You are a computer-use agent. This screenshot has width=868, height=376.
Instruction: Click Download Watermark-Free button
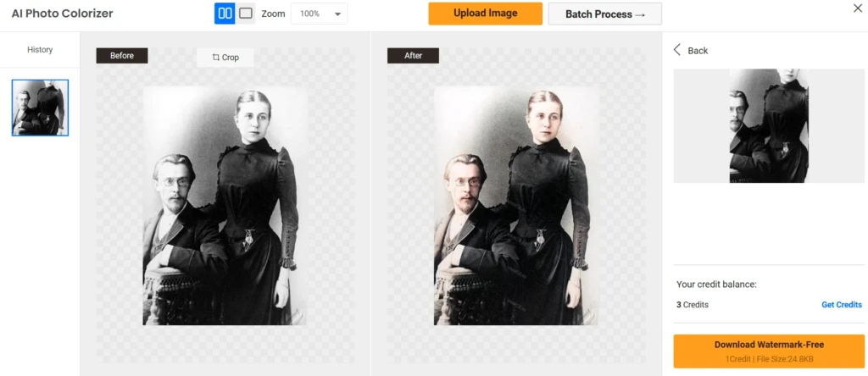coord(769,351)
